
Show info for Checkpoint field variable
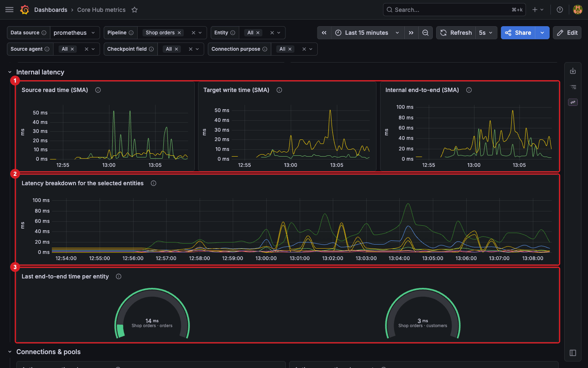tap(151, 49)
